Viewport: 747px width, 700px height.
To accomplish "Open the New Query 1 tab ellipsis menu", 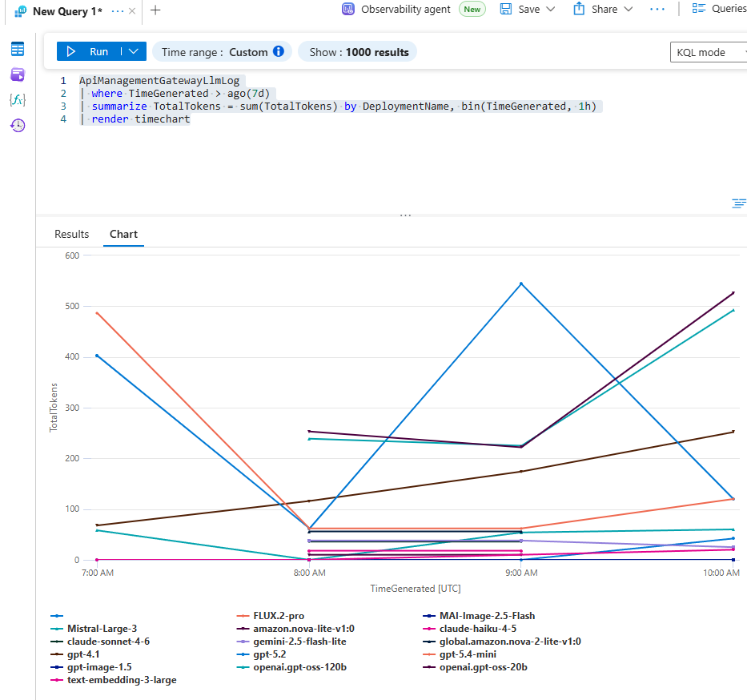I will click(x=117, y=11).
